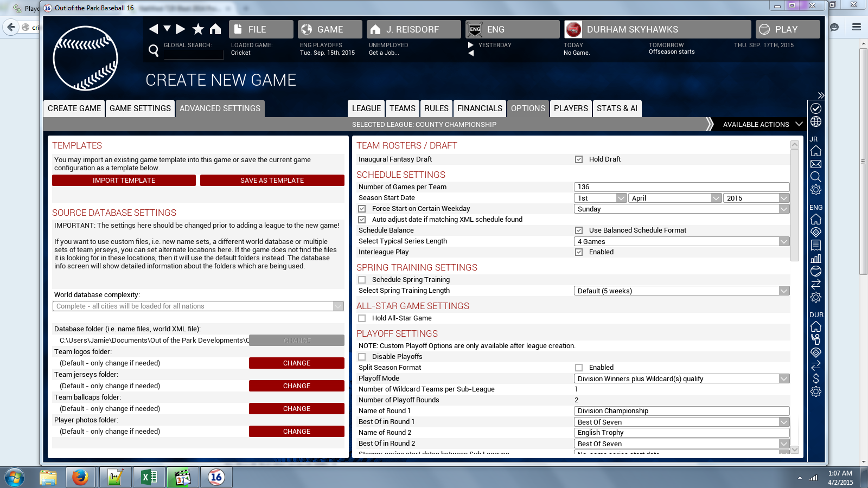Check the Hold All-Star Game box
Image resolution: width=868 pixels, height=488 pixels.
tap(362, 318)
